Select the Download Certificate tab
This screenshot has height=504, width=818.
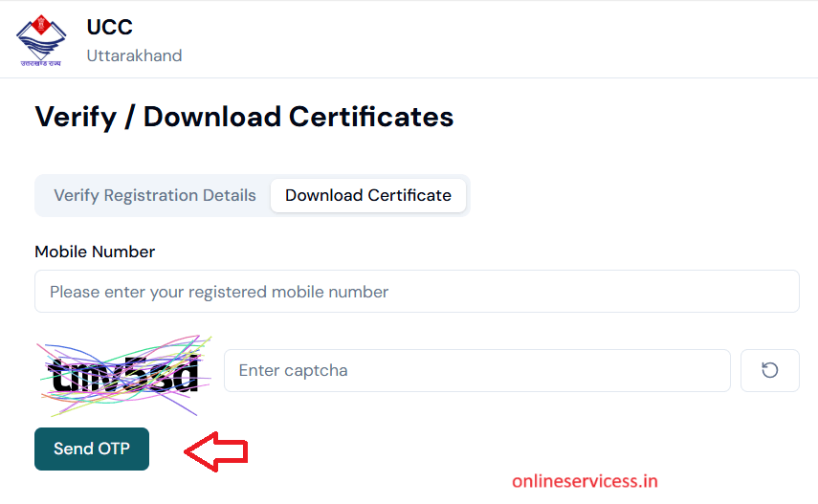pos(368,195)
